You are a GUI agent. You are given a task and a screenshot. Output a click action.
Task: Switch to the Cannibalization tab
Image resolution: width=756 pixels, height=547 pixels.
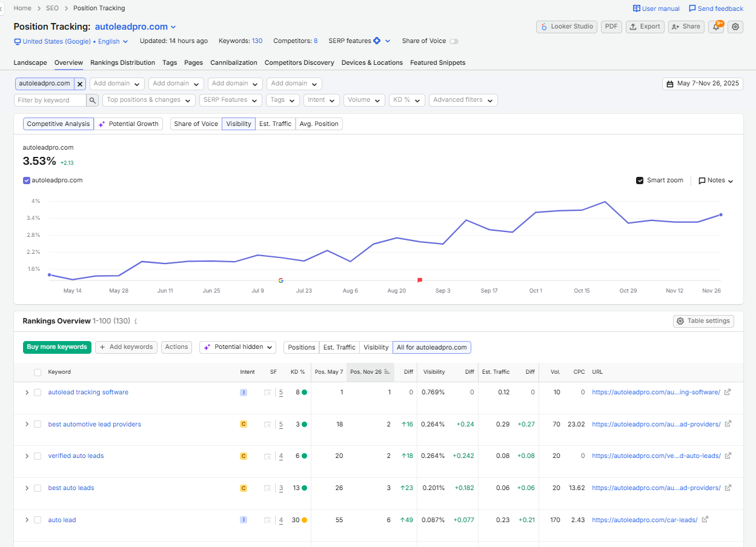(234, 62)
